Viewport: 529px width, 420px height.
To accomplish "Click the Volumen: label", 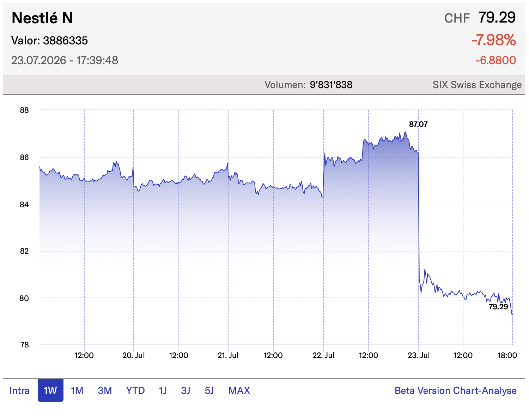I will click(285, 85).
